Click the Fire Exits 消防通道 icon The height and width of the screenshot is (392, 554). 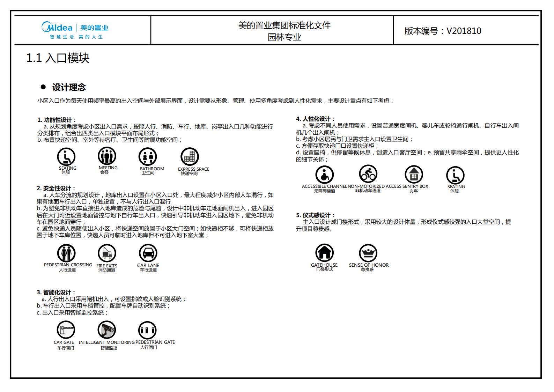107,253
